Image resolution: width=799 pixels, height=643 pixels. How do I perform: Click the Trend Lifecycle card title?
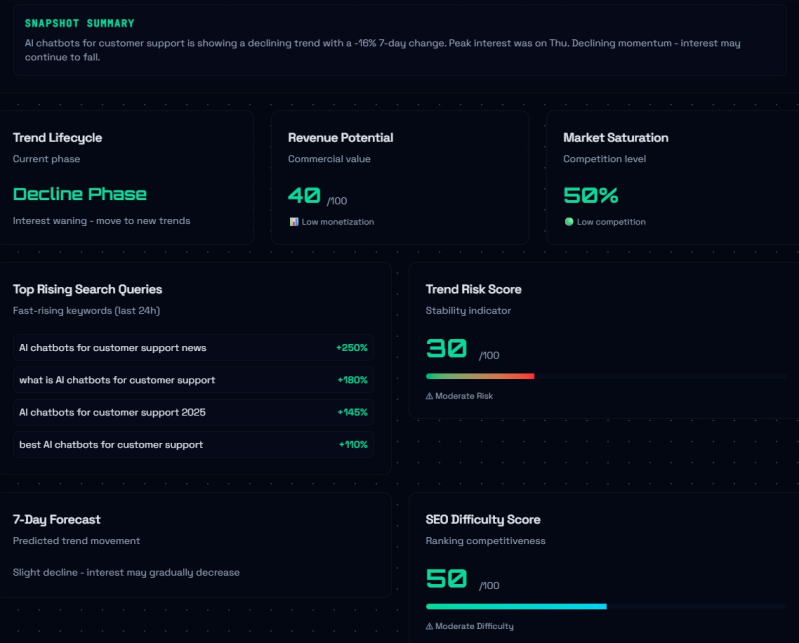58,138
